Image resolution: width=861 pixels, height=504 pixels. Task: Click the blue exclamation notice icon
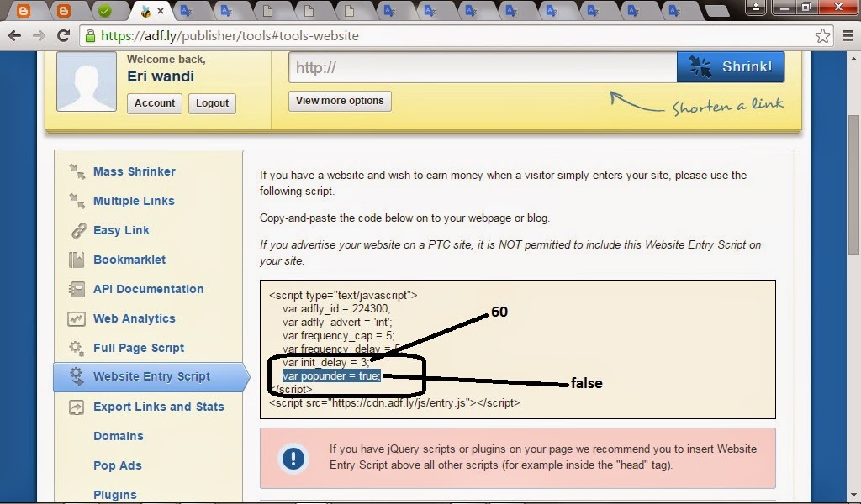[x=293, y=458]
